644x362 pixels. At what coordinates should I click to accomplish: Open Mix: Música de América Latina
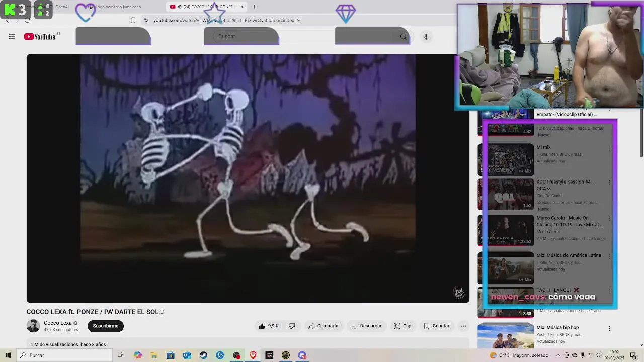coord(506,268)
